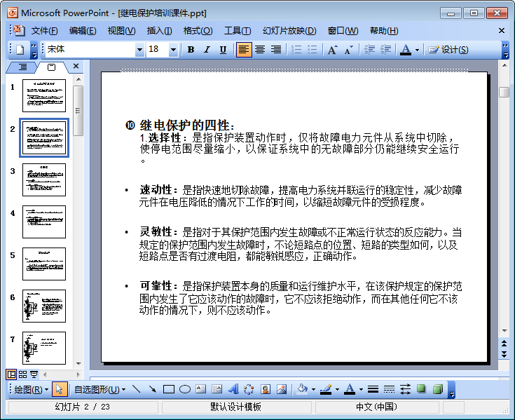This screenshot has height=420, width=515.
Task: Open the 绘图(R) drawing menu
Action: pos(31,389)
